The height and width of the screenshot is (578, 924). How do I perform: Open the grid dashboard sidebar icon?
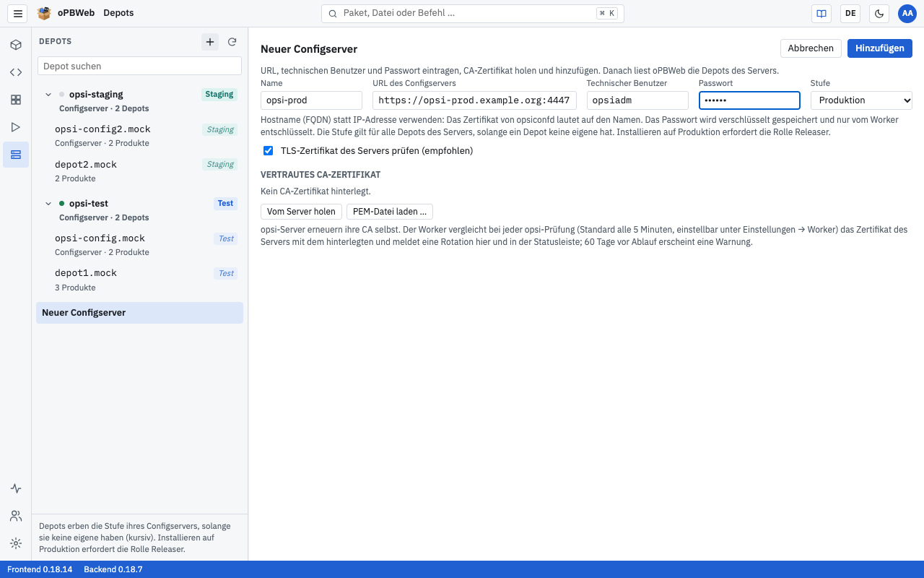tap(16, 100)
